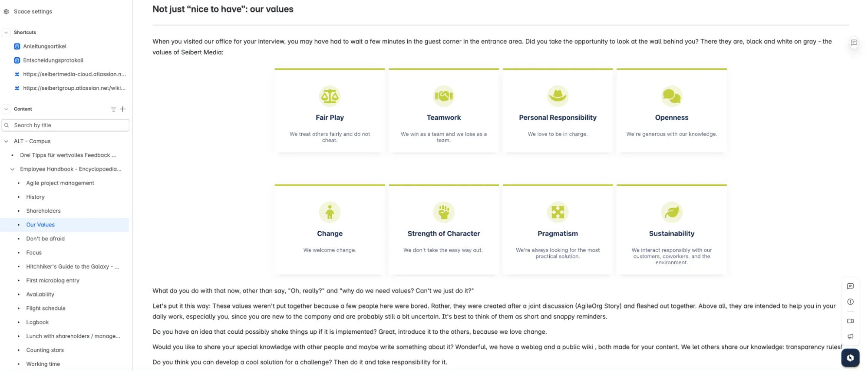868x371 pixels.
Task: Collapse the Shortcuts section
Action: pos(6,33)
